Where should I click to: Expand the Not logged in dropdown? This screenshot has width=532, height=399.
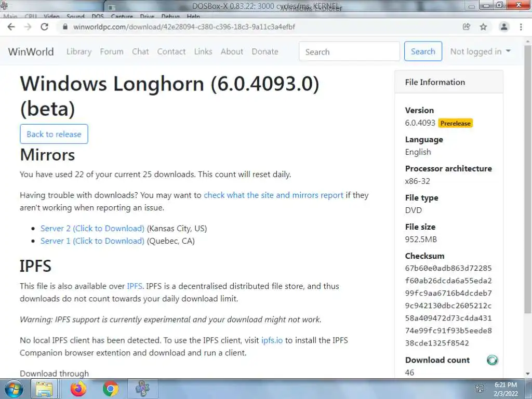pos(480,51)
